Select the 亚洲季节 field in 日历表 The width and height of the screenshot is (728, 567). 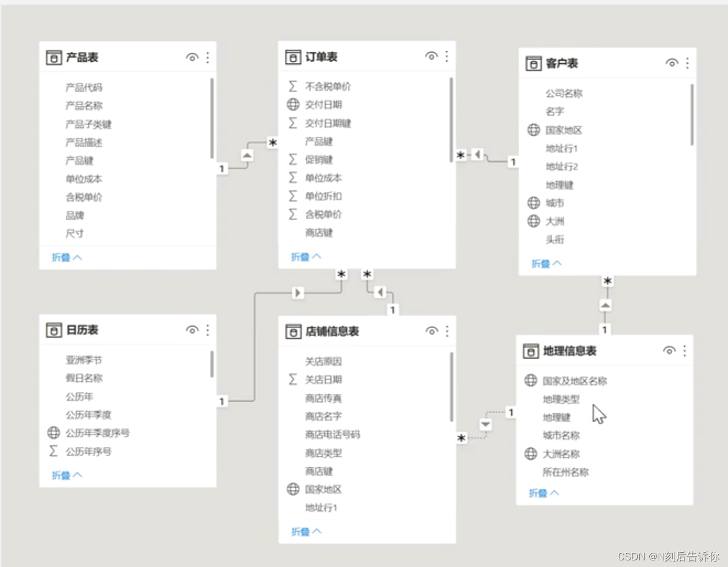(84, 360)
